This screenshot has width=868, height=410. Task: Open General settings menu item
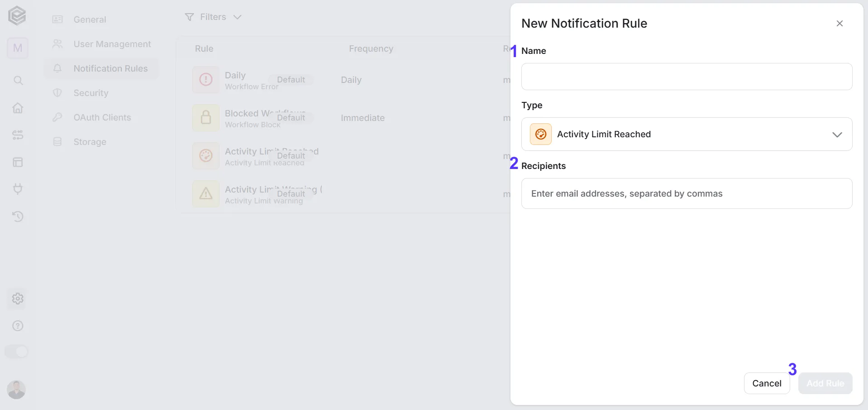101,19
